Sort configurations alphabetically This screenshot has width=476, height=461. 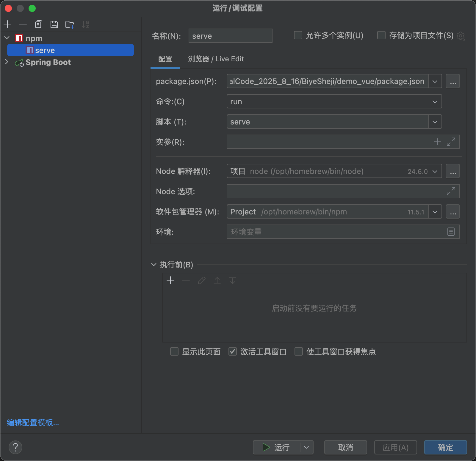point(86,24)
